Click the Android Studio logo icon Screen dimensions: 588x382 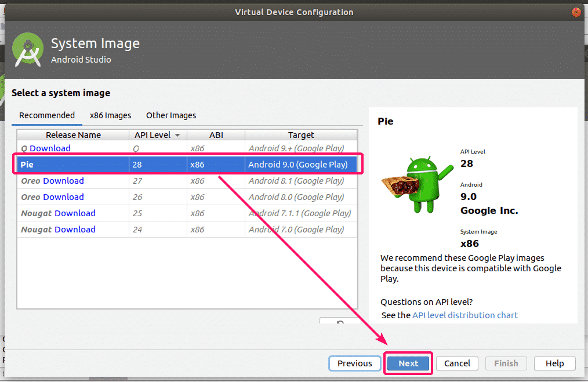pyautogui.click(x=28, y=50)
